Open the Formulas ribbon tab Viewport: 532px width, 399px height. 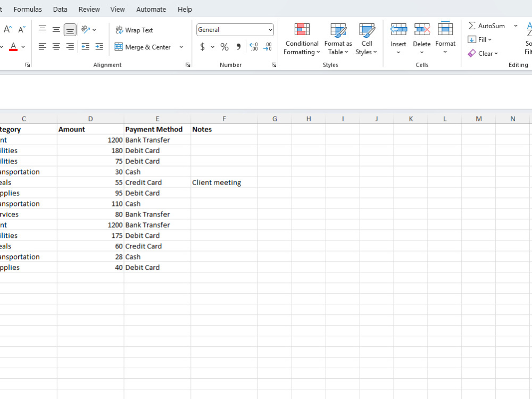click(x=28, y=9)
